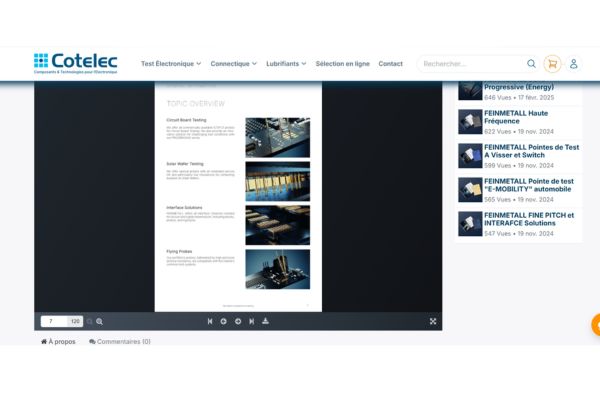Open the user account icon
This screenshot has width=600, height=400.
[x=573, y=64]
